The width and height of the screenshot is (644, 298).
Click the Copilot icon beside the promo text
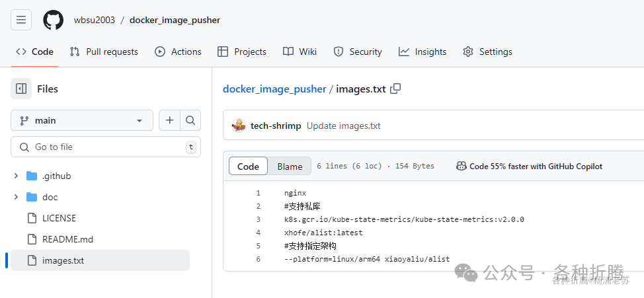tap(462, 167)
